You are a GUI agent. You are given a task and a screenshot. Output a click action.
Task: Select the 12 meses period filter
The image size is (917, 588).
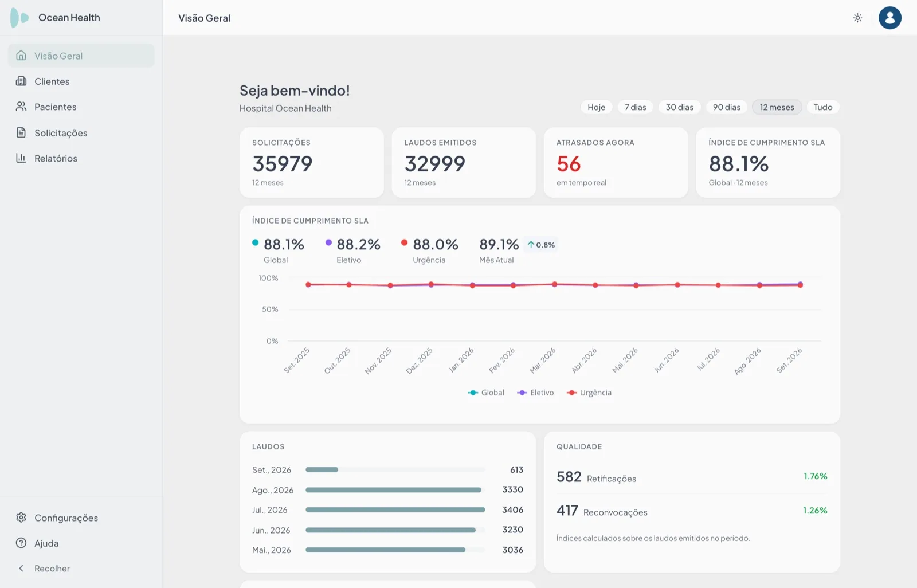point(777,107)
